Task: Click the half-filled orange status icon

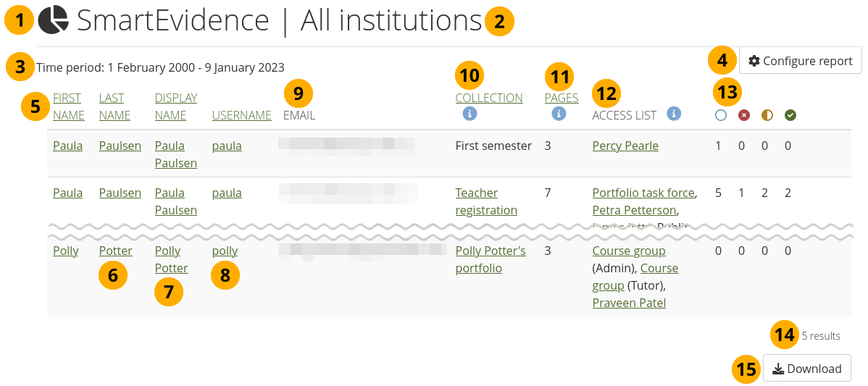Action: coord(767,115)
